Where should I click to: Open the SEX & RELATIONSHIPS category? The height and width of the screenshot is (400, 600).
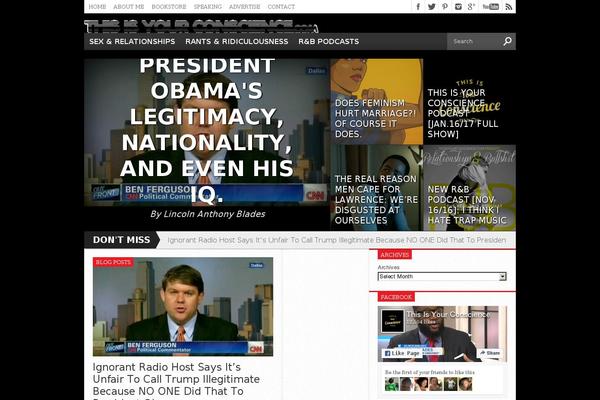(132, 41)
